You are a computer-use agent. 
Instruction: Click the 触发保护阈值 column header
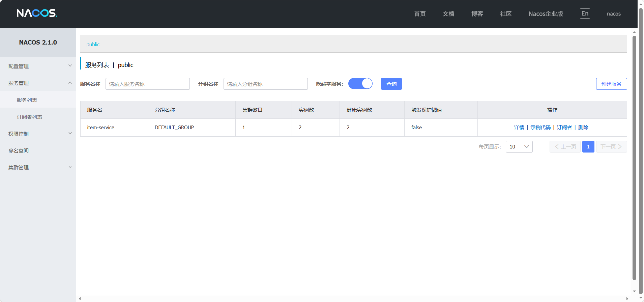[x=441, y=110]
